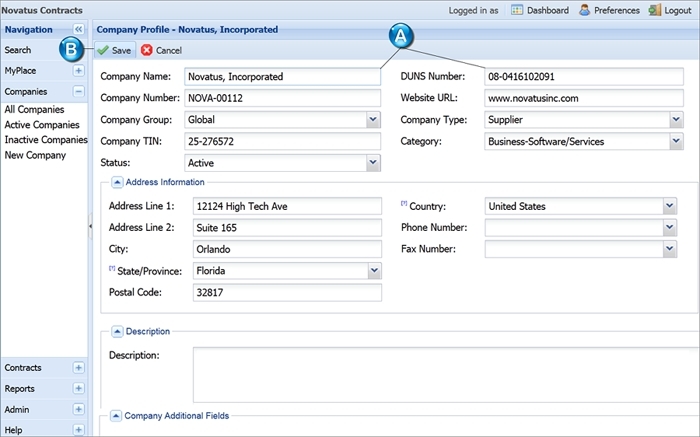Click the Company Number field
Screen dimensions: 700x437
(x=283, y=98)
